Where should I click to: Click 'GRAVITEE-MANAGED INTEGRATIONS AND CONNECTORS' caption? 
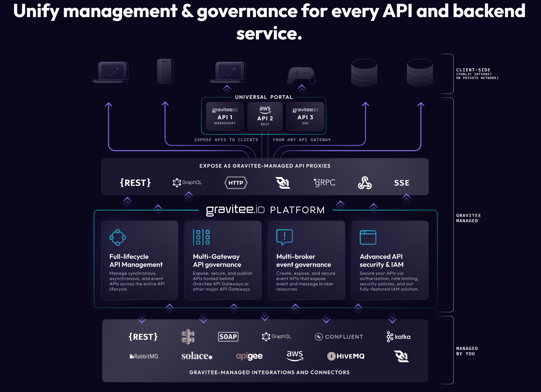(269, 372)
